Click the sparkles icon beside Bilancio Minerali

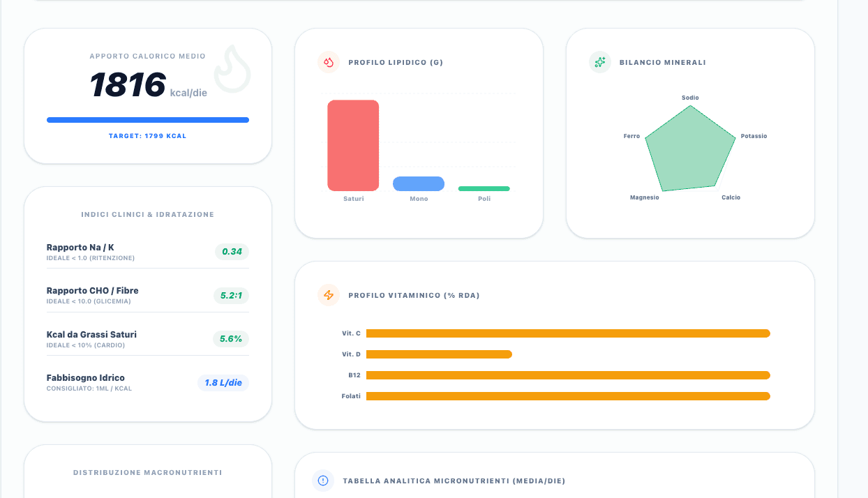coord(600,62)
